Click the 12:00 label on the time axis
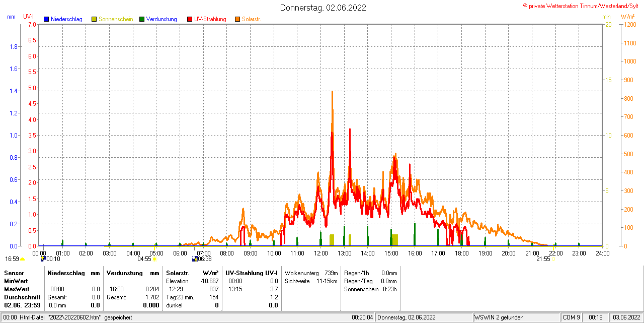The height and width of the screenshot is (323, 644). point(320,253)
